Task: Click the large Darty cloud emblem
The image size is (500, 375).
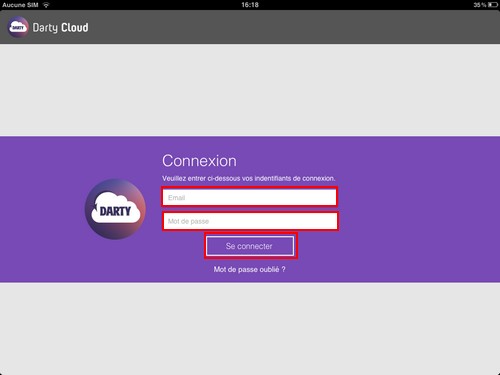Action: point(115,209)
